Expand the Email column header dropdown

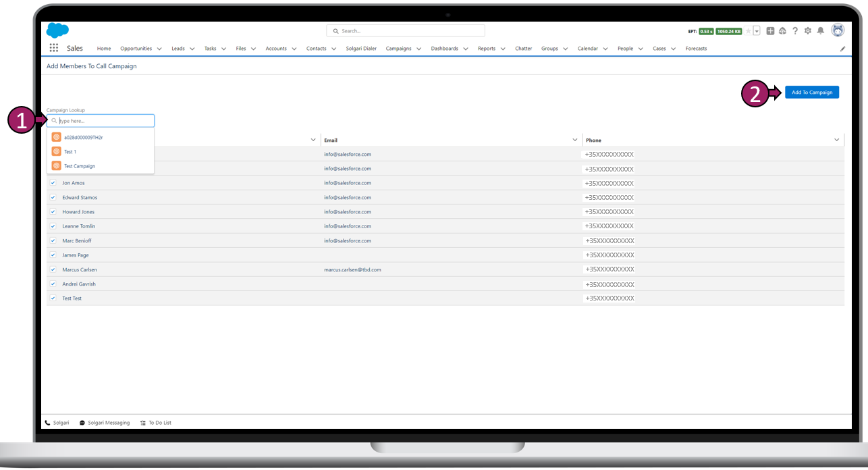[x=575, y=140]
